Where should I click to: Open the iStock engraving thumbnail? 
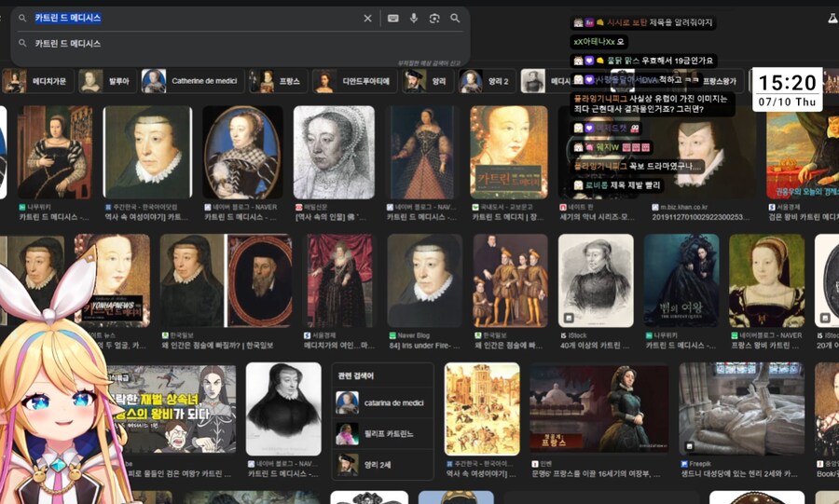596,280
